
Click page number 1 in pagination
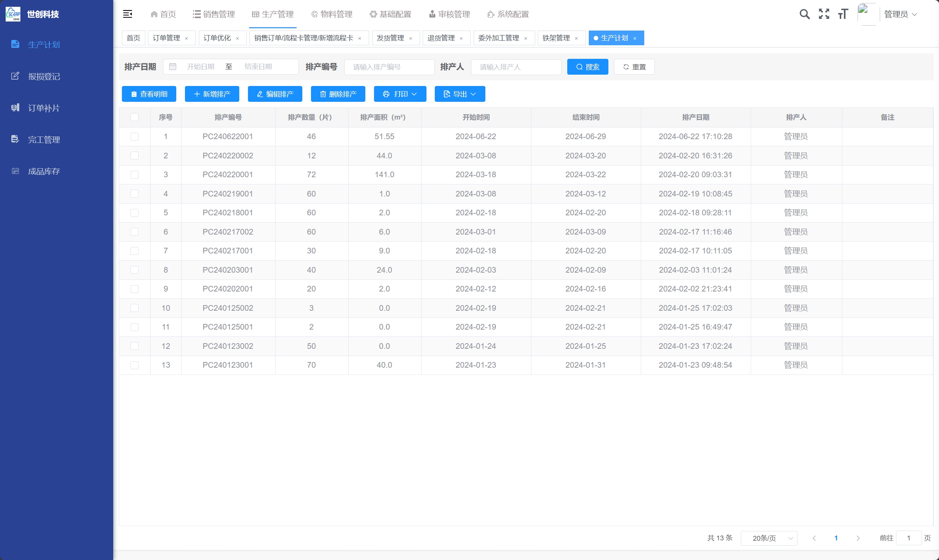836,538
